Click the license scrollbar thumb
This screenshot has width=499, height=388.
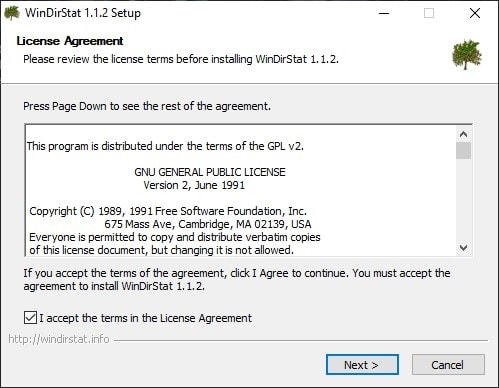pyautogui.click(x=463, y=151)
